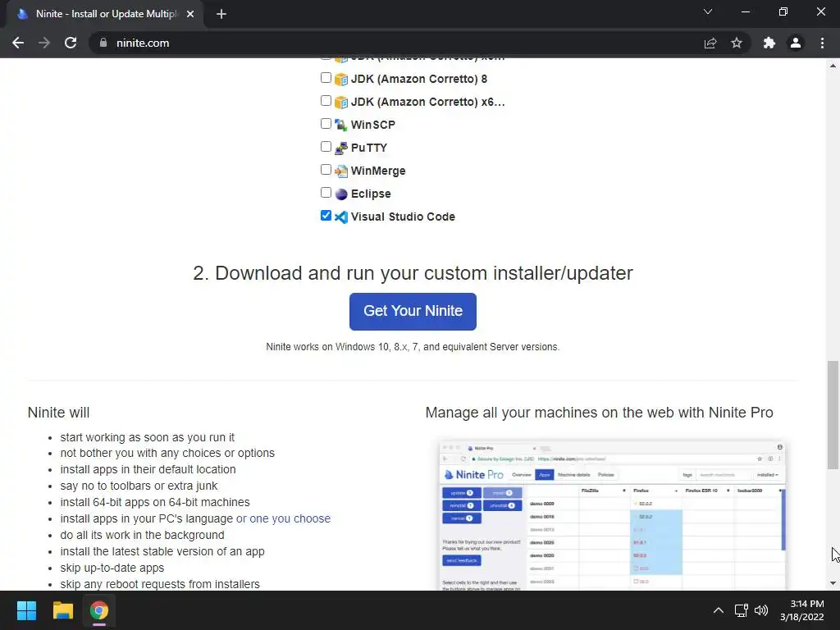840x630 pixels.
Task: Follow the 'or one you choose' link
Action: tap(283, 518)
